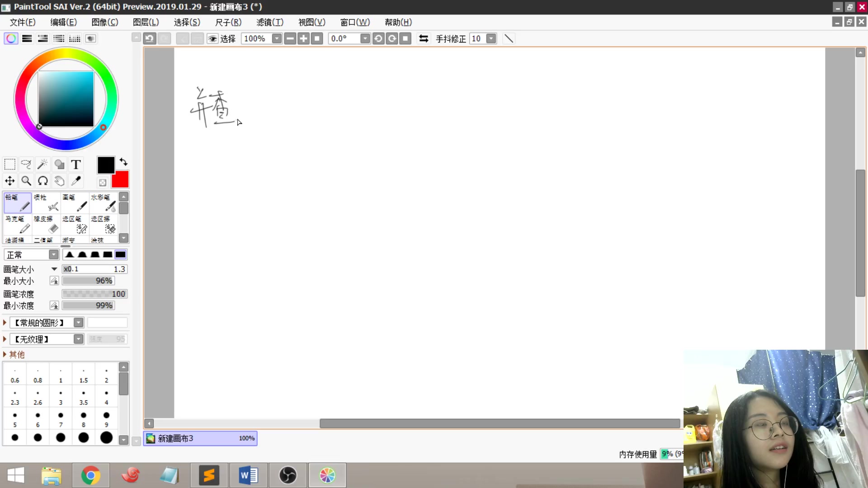Open the rotation angle 0.0° dropdown
868x488 pixels.
[365, 39]
